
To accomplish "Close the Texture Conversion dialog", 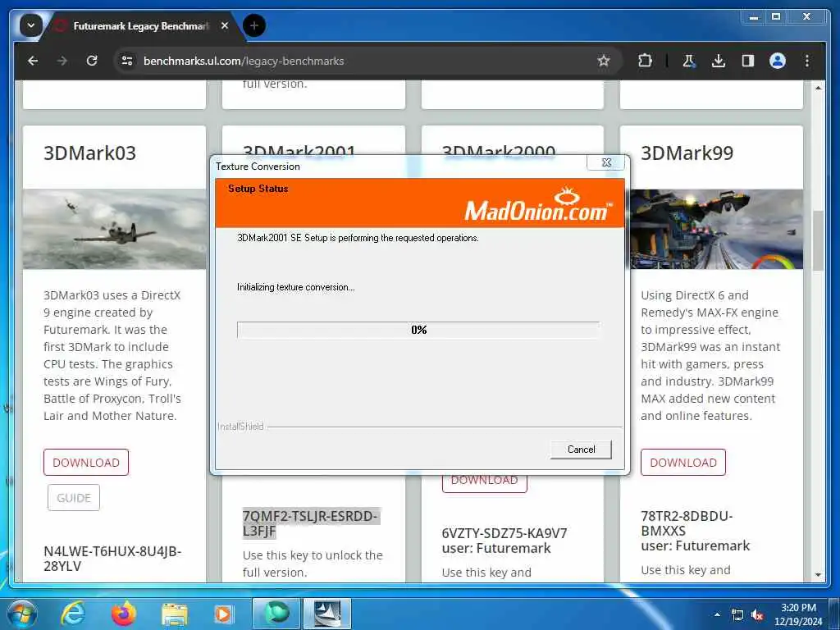I will 606,162.
